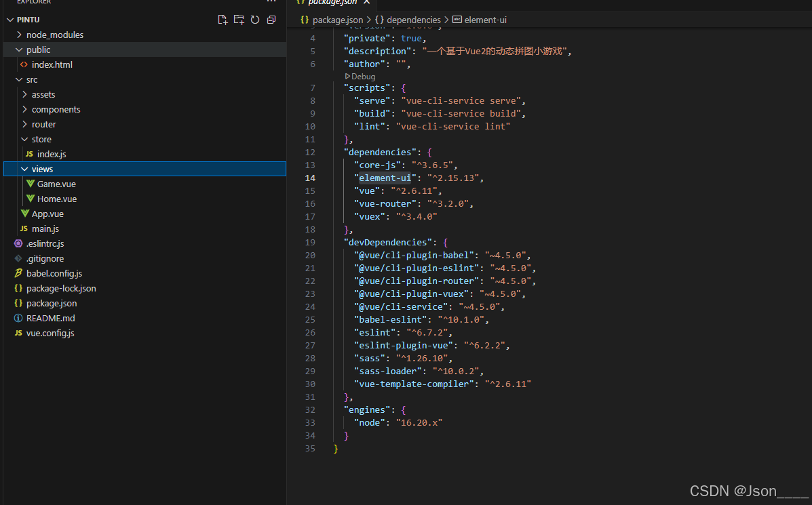Click the JS icon beside main.js
This screenshot has height=505, width=812.
pyautogui.click(x=24, y=228)
